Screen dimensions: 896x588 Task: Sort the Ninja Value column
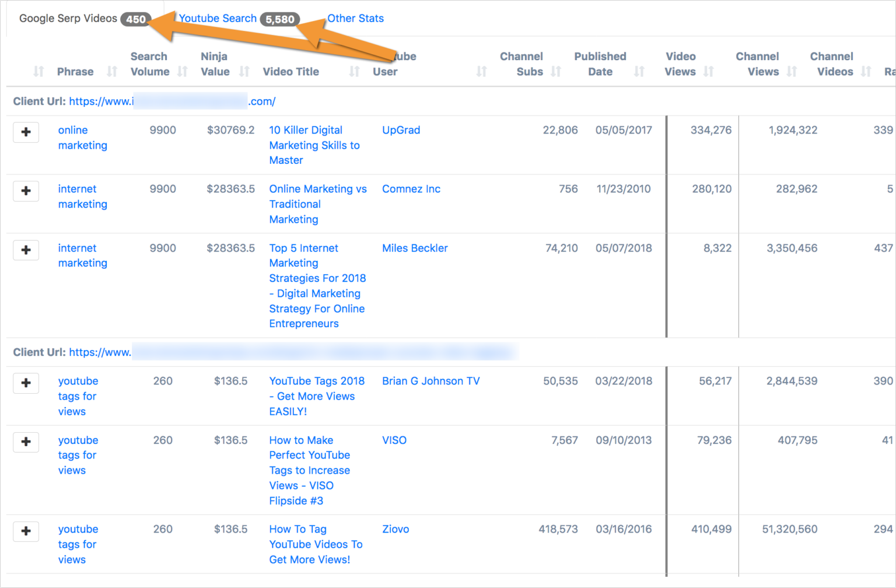pyautogui.click(x=243, y=72)
